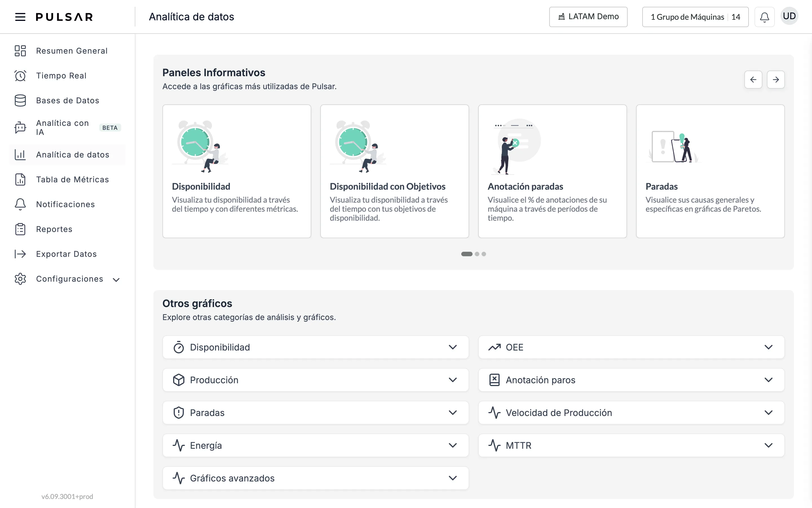The image size is (812, 508).
Task: Select the first carousel page indicator
Action: pos(466,254)
